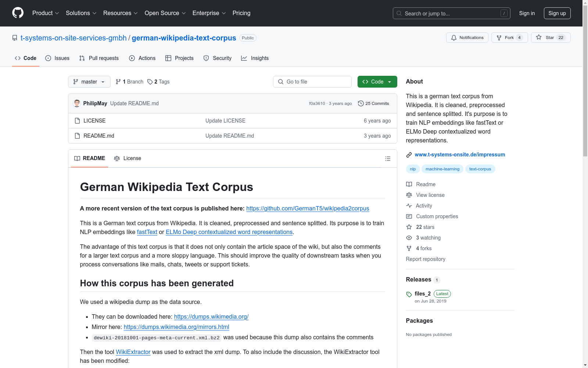Screen dimensions: 588x368
Task: Select the README tab in file viewer
Action: [x=90, y=158]
